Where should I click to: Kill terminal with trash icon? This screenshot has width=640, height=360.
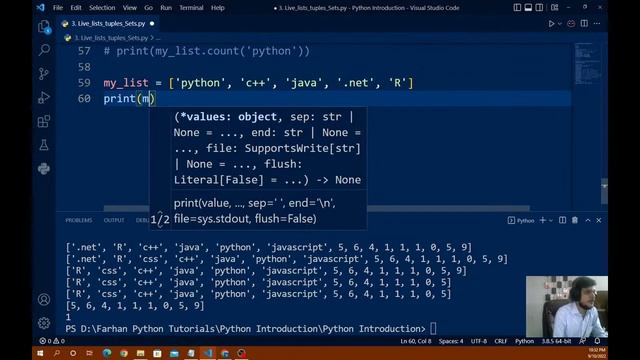[x=575, y=220]
